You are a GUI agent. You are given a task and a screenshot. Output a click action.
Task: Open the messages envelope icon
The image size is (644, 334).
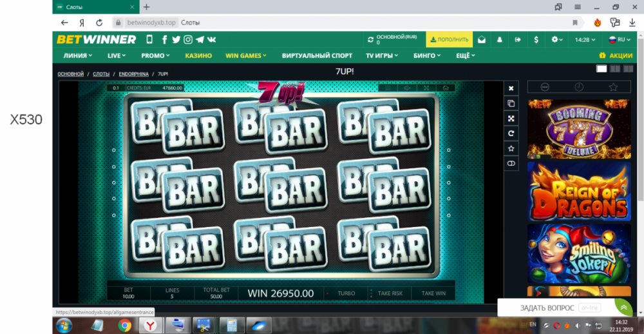point(481,39)
